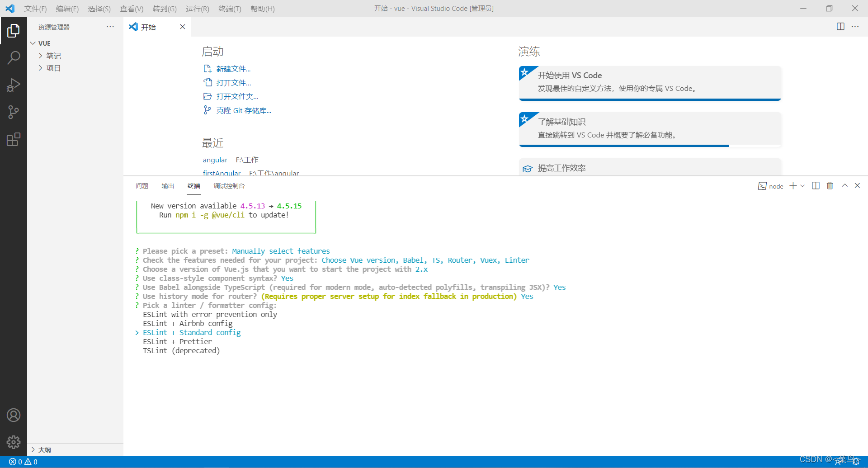The height and width of the screenshot is (468, 868).
Task: Maximize the panel size chevron
Action: point(844,185)
